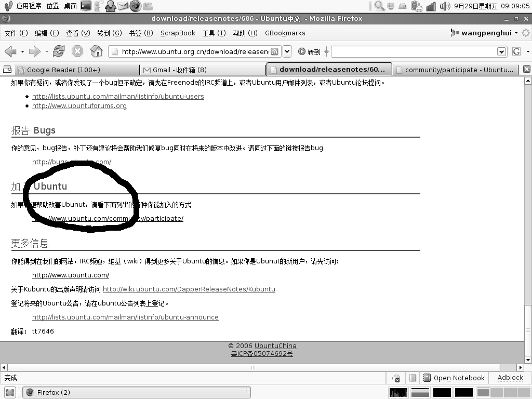
Task: Open the DapperReleaseNotes/Kubuntu wiki link
Action: coord(189,289)
